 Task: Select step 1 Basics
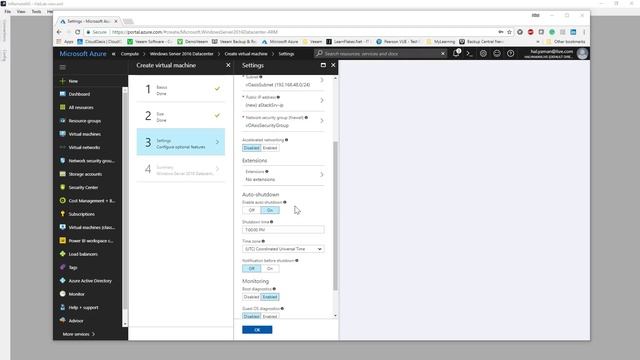click(x=181, y=89)
